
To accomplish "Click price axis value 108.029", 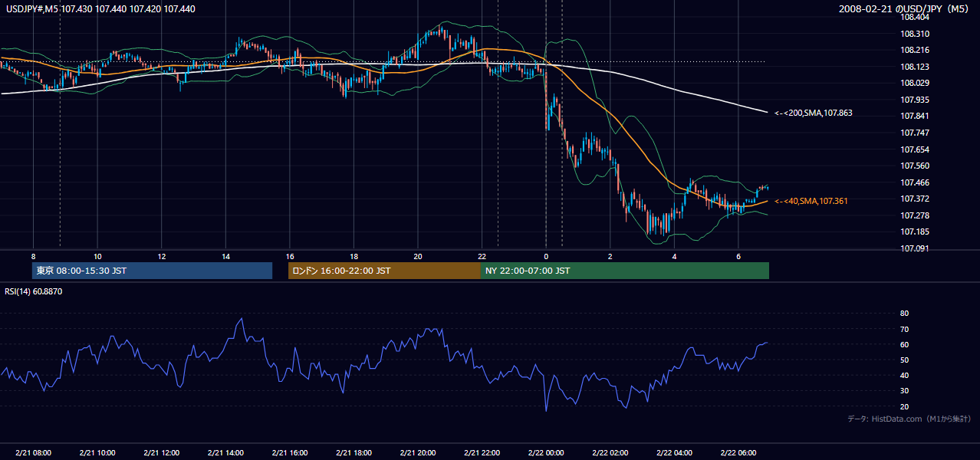I will [x=915, y=83].
